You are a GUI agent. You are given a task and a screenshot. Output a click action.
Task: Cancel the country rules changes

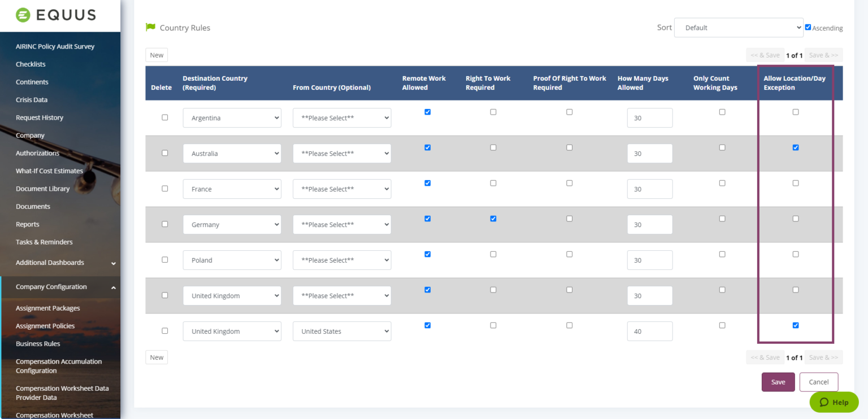tap(819, 382)
